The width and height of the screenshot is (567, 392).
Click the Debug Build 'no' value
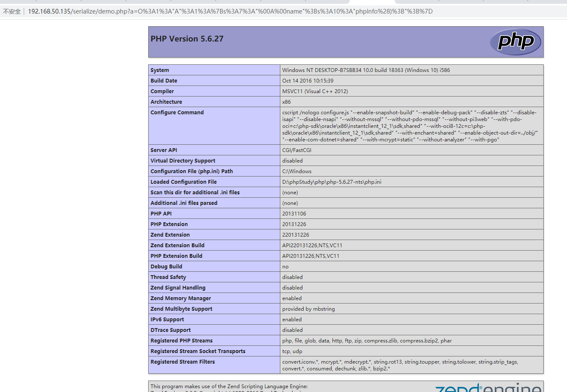pyautogui.click(x=285, y=267)
